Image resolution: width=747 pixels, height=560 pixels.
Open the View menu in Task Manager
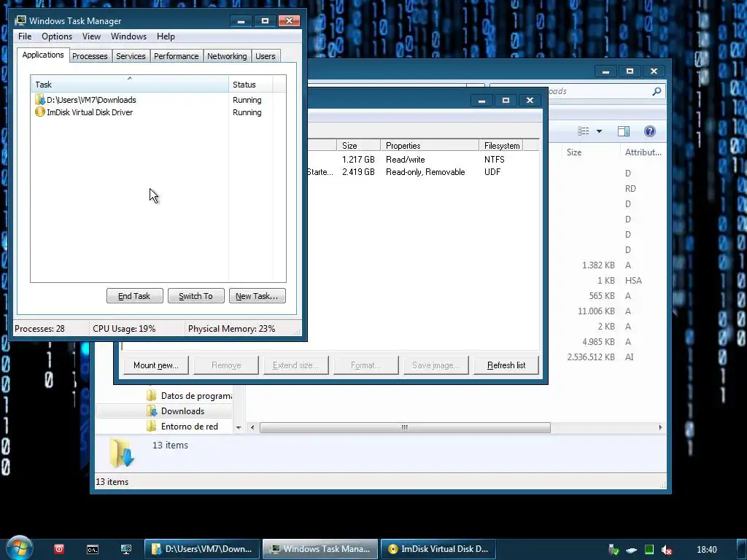coord(91,36)
